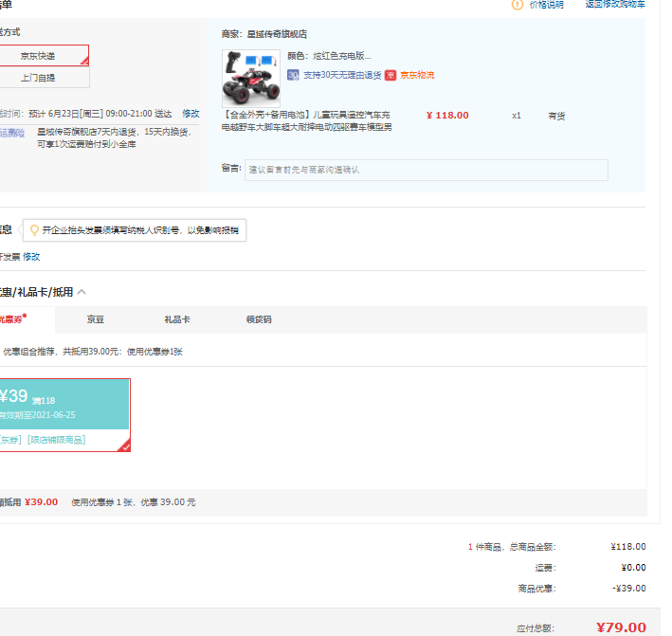Image resolution: width=672 pixels, height=636 pixels.
Task: Open the 京东物流 logistics label
Action: tap(417, 76)
